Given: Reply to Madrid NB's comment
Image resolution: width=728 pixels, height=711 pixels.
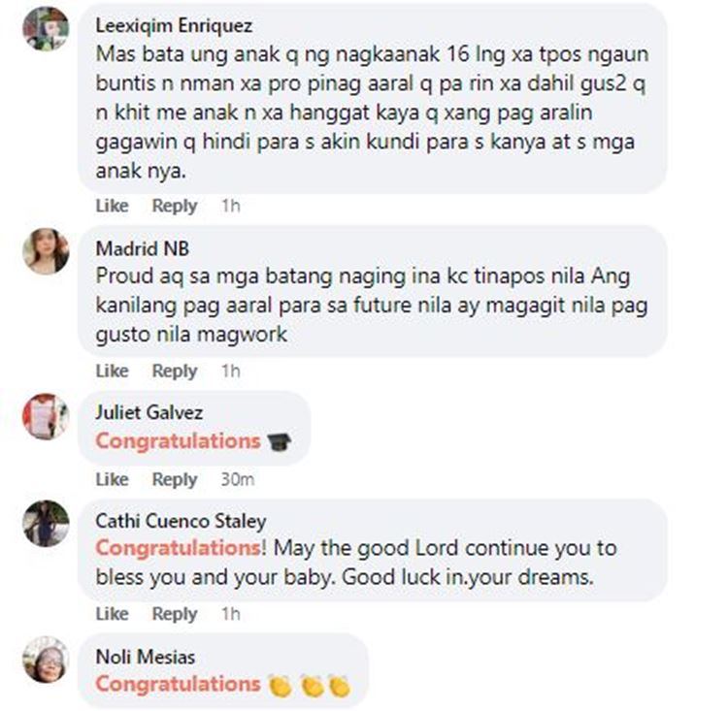Looking at the screenshot, I should [175, 371].
